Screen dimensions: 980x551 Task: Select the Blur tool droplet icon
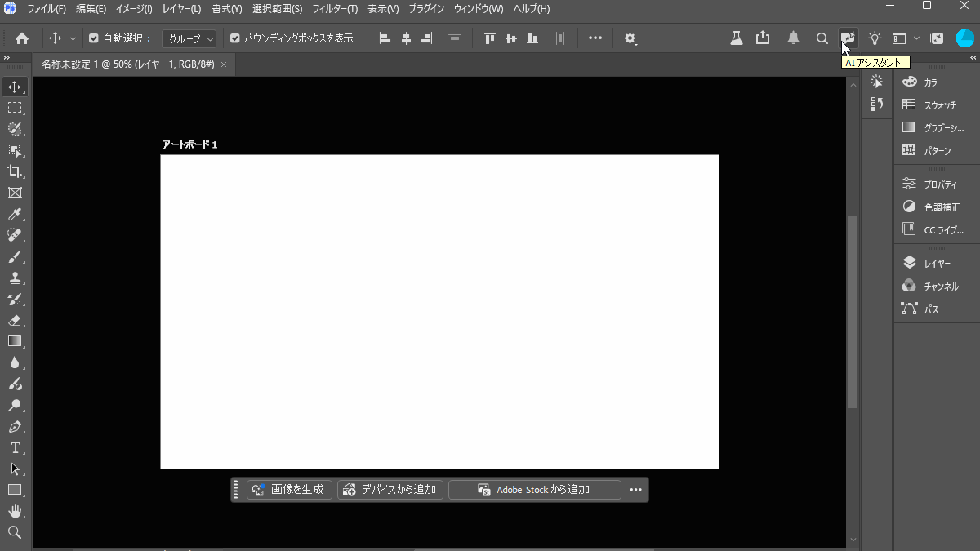[x=15, y=362]
